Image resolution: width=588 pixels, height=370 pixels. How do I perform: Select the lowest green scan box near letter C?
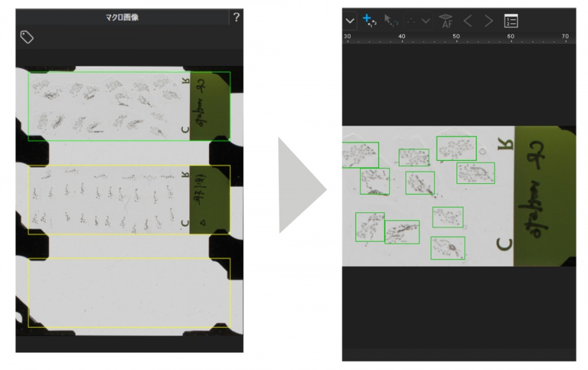pyautogui.click(x=448, y=248)
